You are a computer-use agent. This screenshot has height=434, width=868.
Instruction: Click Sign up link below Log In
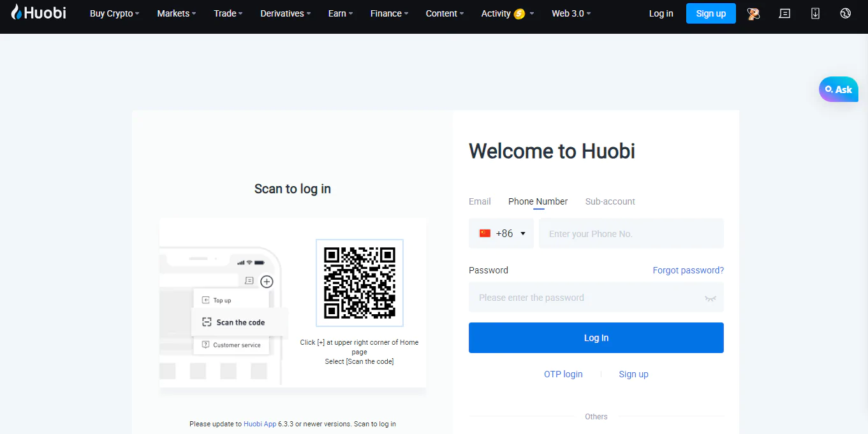tap(633, 374)
